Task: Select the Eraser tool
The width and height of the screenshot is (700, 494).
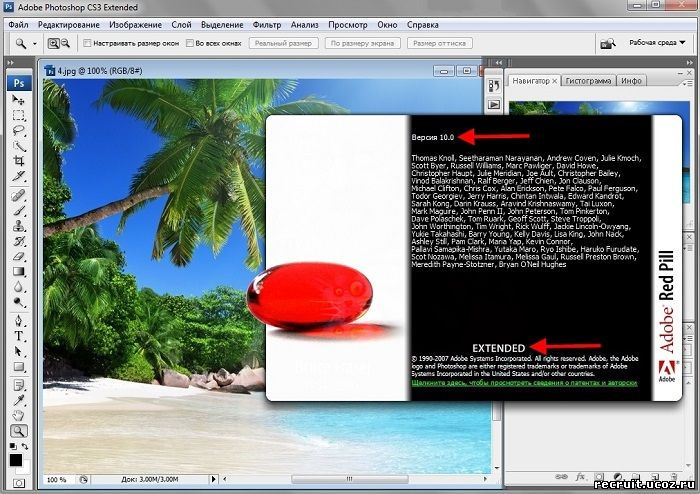Action: [x=18, y=256]
